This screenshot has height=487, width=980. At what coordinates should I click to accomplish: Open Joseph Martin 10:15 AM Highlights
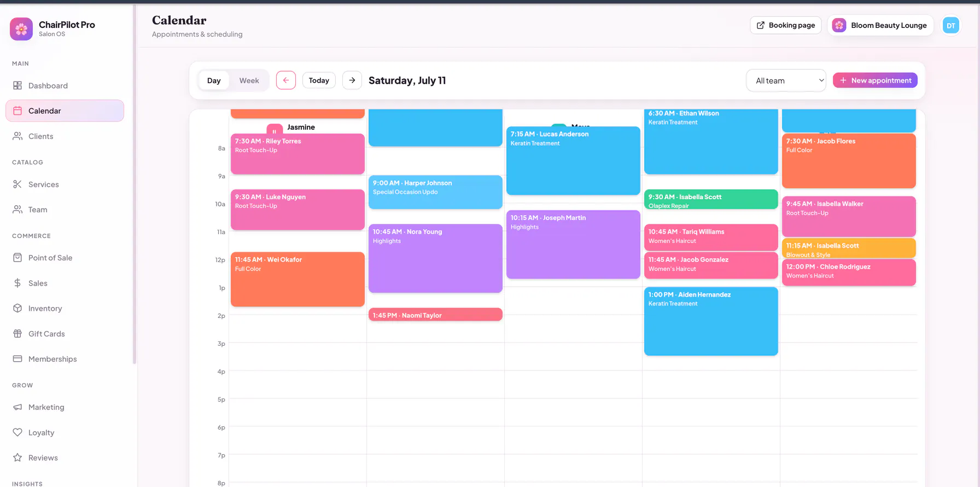[x=573, y=245]
